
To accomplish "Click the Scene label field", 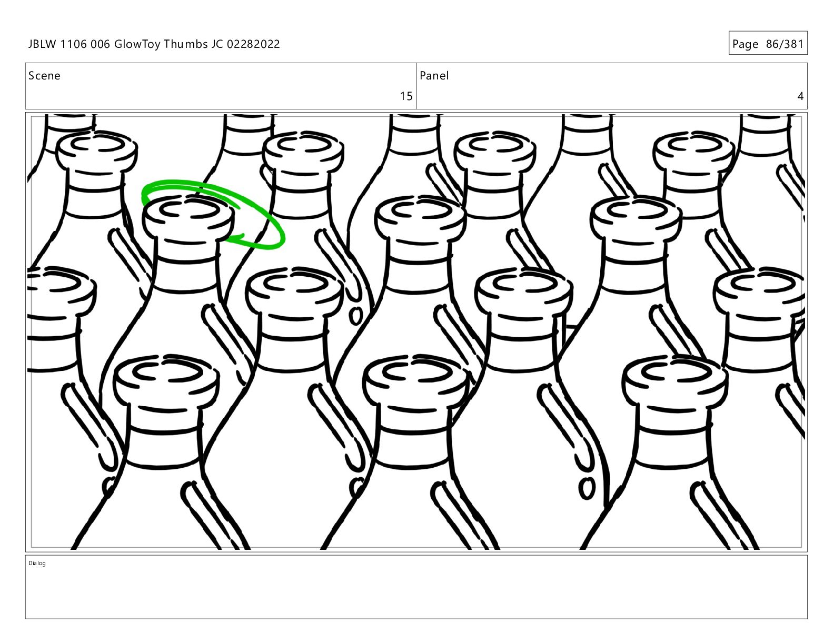I will pos(221,86).
